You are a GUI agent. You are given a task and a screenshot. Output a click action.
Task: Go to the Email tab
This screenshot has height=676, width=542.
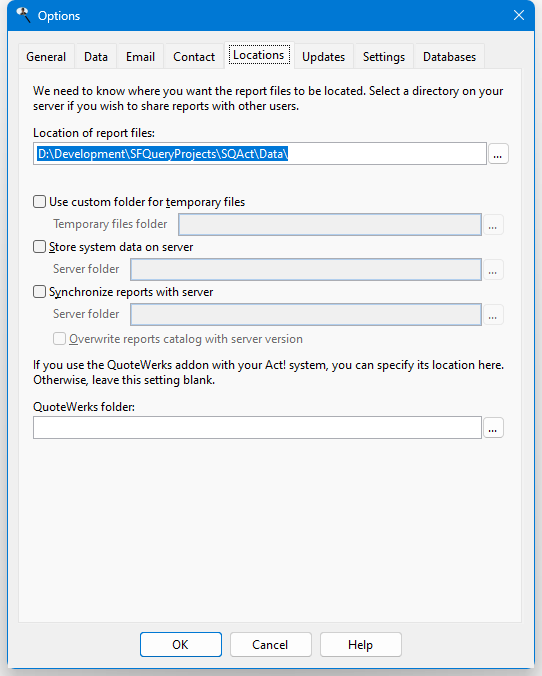140,56
